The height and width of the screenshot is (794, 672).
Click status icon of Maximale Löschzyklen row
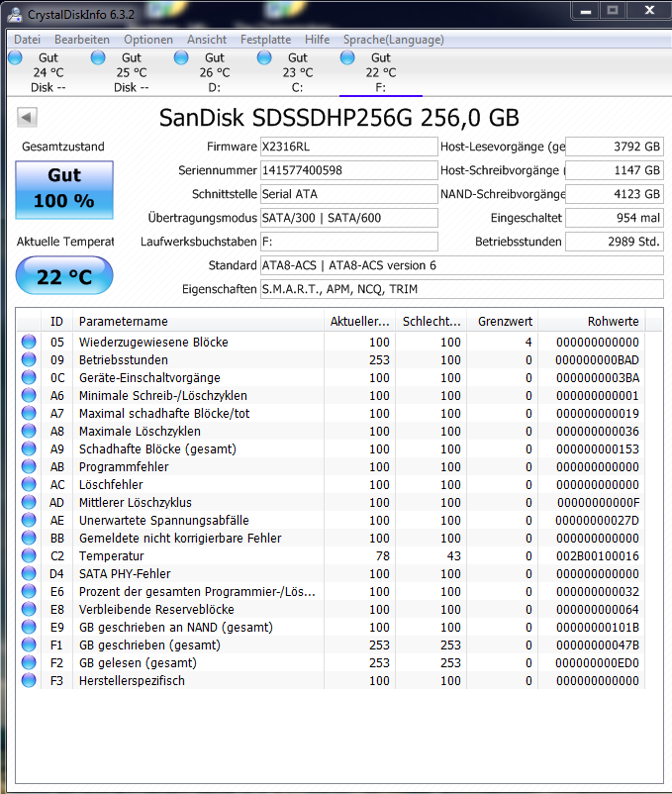click(x=29, y=431)
